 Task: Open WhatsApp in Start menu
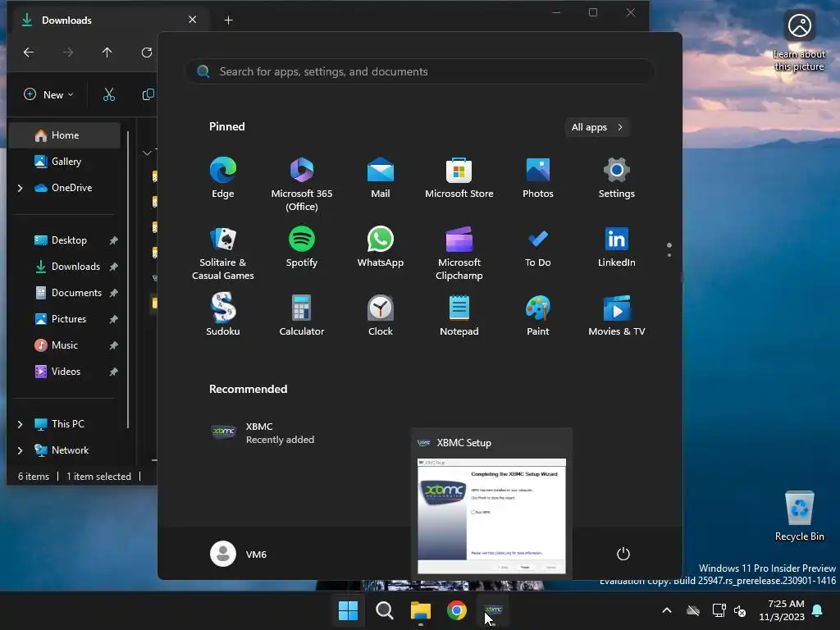(x=381, y=247)
